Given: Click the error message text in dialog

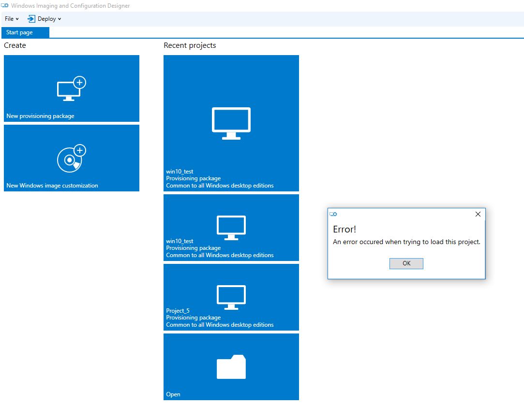Looking at the screenshot, I should 406,242.
